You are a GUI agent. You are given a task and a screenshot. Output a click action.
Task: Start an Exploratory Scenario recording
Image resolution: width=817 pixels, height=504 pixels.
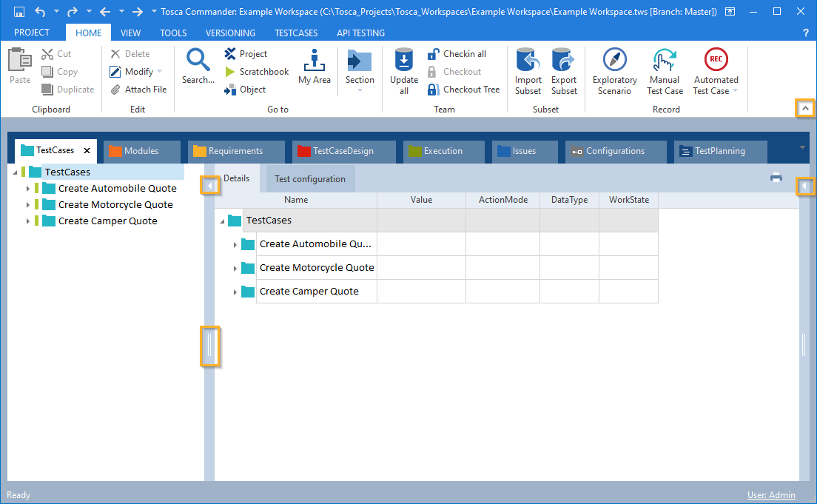614,61
